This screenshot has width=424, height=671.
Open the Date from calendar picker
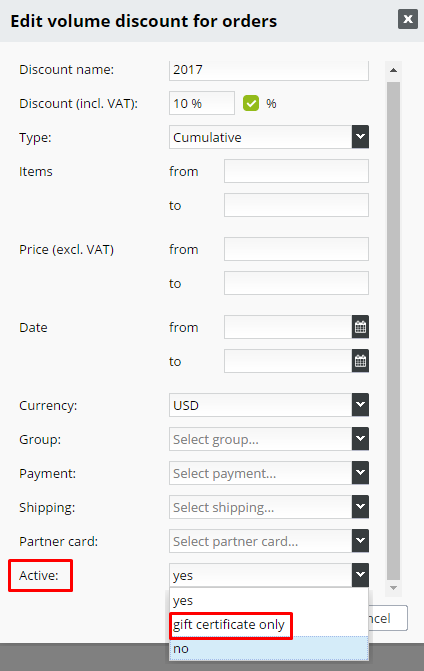(x=360, y=327)
